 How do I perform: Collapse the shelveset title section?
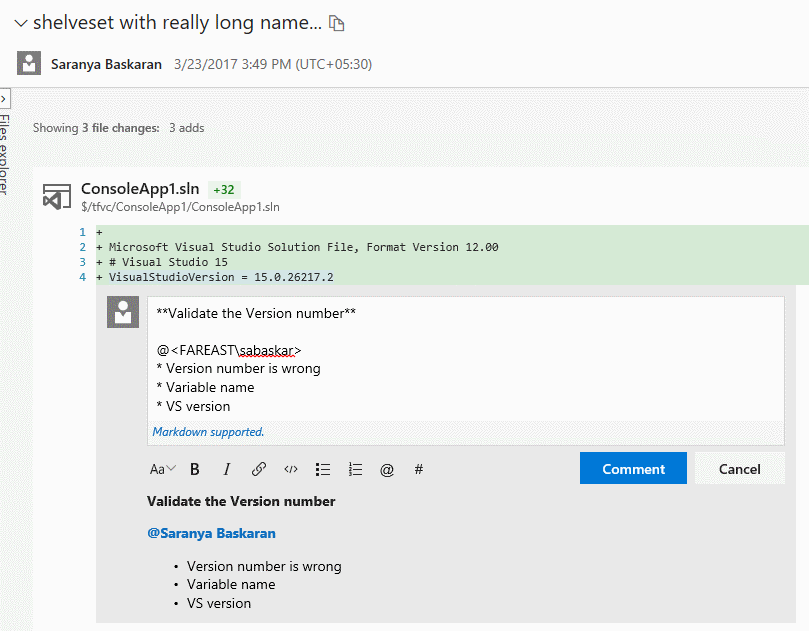tap(22, 21)
